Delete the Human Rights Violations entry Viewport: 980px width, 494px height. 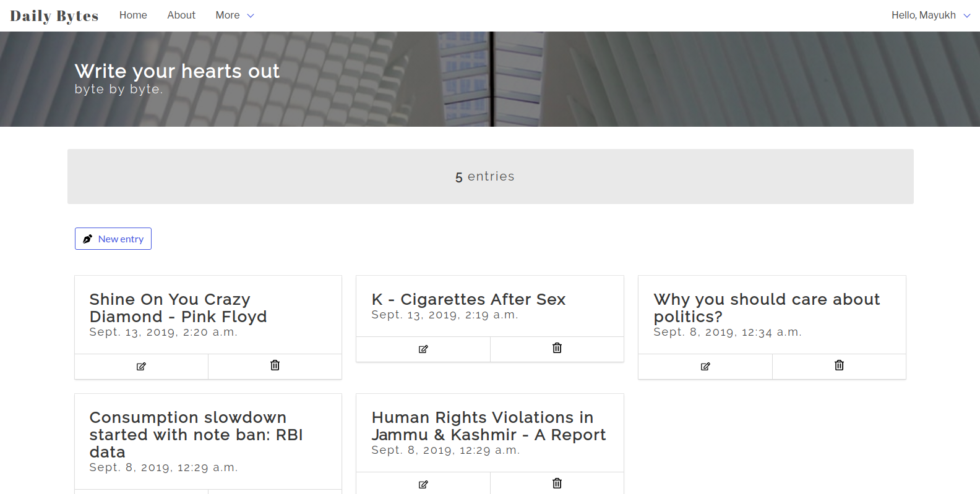click(557, 483)
